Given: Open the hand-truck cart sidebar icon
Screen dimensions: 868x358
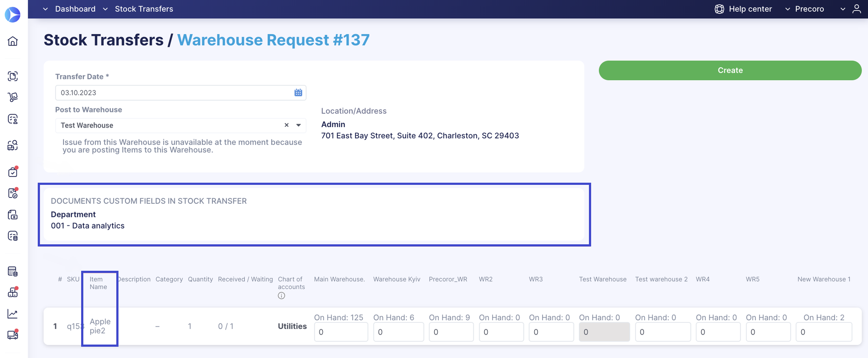Looking at the screenshot, I should (x=13, y=97).
